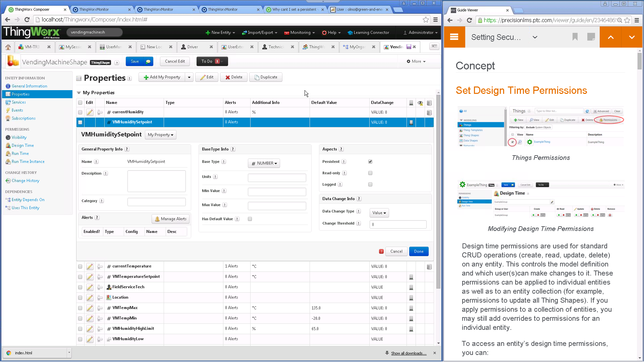Click the Description text area
Screen dimensions: 644x362
click(157, 181)
